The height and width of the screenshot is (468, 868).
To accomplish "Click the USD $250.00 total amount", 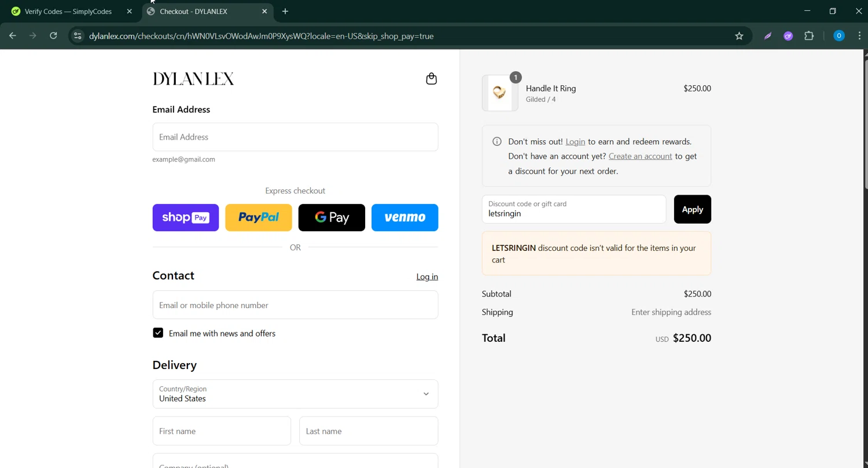I will 683,338.
